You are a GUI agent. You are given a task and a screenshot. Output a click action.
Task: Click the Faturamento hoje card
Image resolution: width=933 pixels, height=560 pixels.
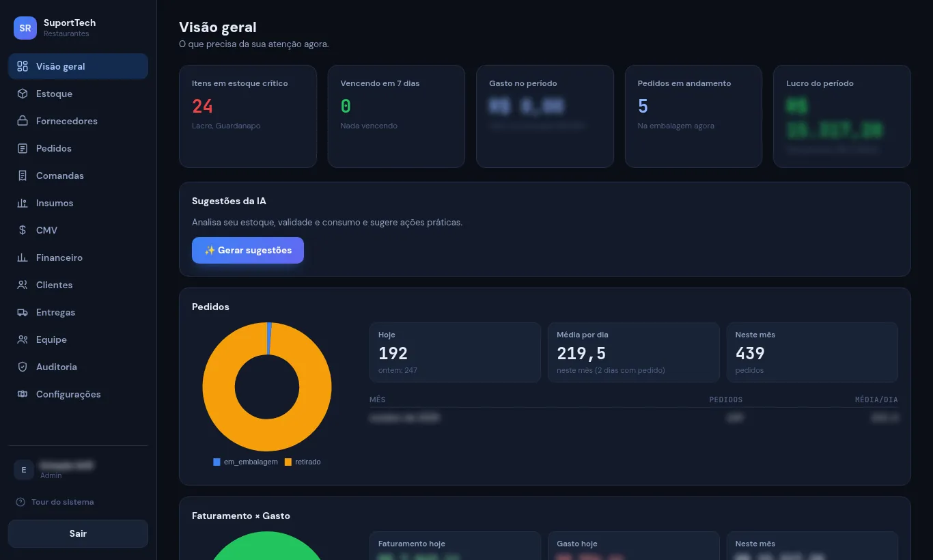click(455, 546)
